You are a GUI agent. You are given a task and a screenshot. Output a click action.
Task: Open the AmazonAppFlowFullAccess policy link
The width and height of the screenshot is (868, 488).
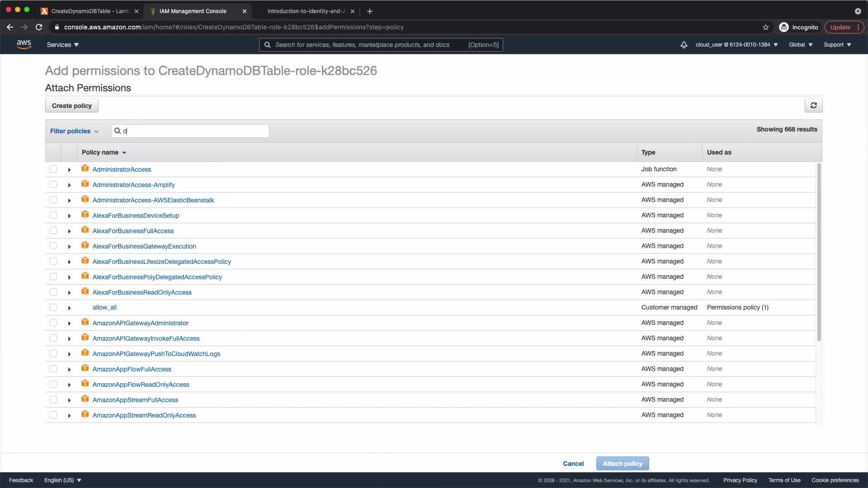tap(132, 369)
